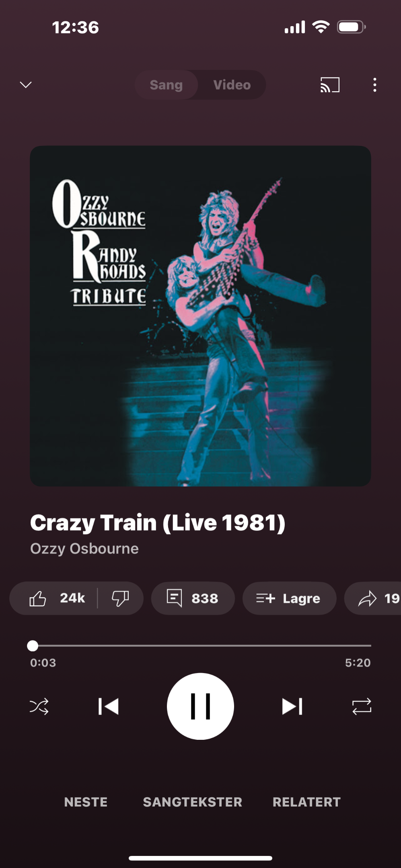Switch to Sang mode
401x868 pixels.
coord(166,85)
